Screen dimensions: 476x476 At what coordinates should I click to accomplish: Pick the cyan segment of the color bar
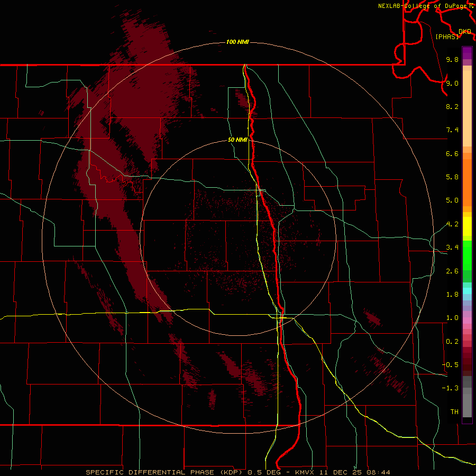467,291
